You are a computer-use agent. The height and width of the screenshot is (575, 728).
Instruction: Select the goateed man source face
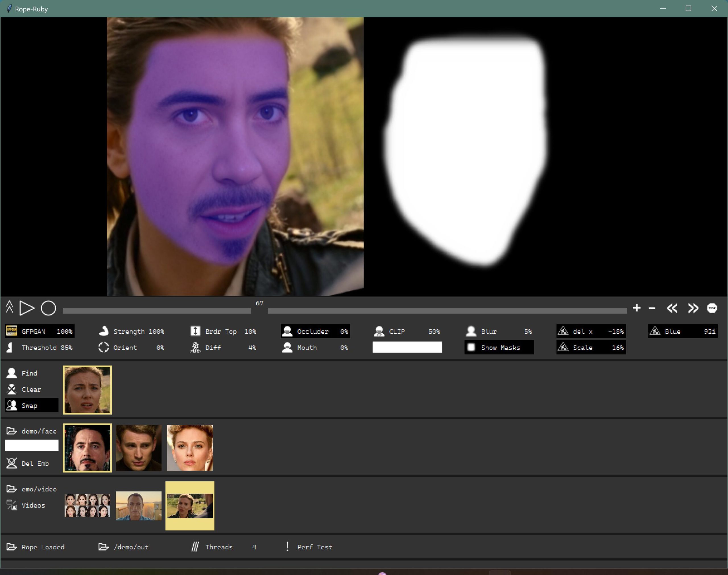[x=88, y=448]
